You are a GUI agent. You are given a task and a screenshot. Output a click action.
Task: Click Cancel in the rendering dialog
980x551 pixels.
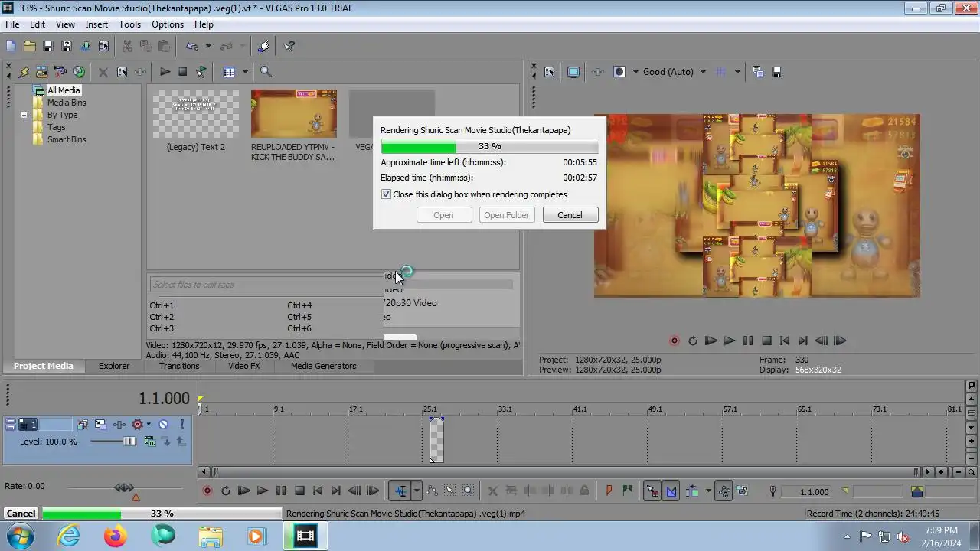[x=570, y=215]
